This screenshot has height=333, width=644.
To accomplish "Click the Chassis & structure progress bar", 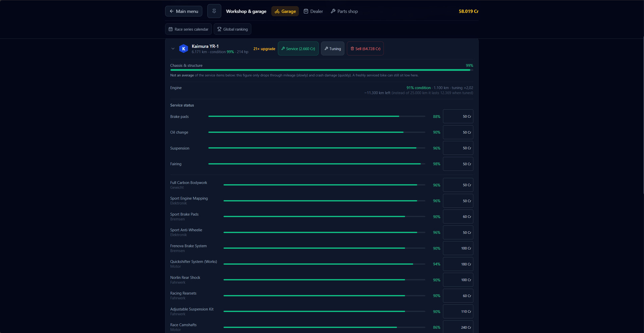I will pyautogui.click(x=322, y=70).
